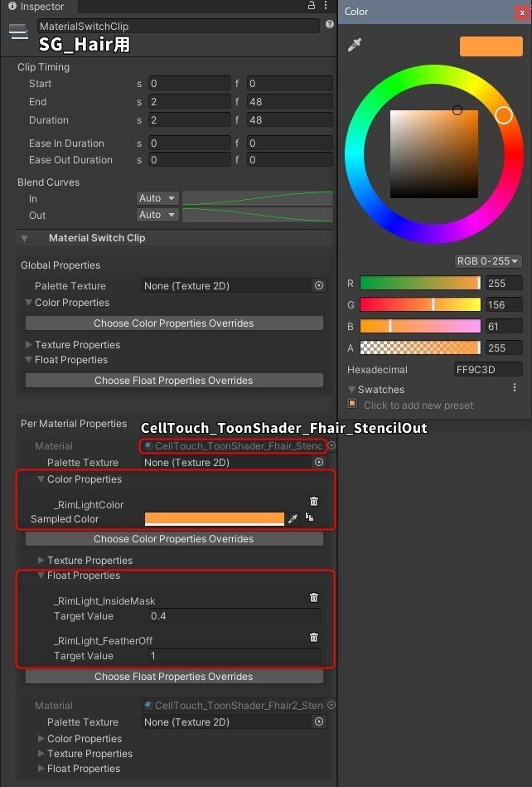
Task: Open Palette Texture picker under Fhair2_Sten material
Action: pos(319,721)
